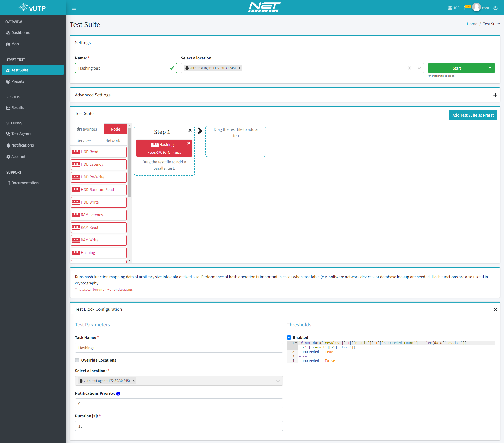Enable monitoring mode toggle on Start
Image resolution: width=504 pixels, height=443 pixels.
click(489, 68)
